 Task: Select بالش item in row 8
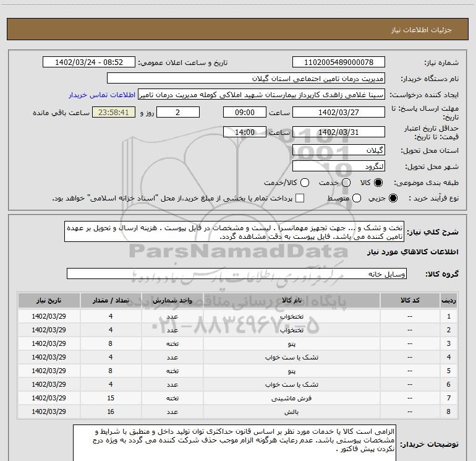(291, 411)
